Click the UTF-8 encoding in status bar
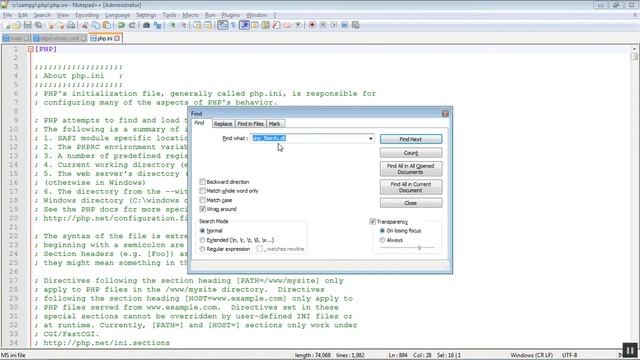The height and width of the screenshot is (360, 640). 569,355
